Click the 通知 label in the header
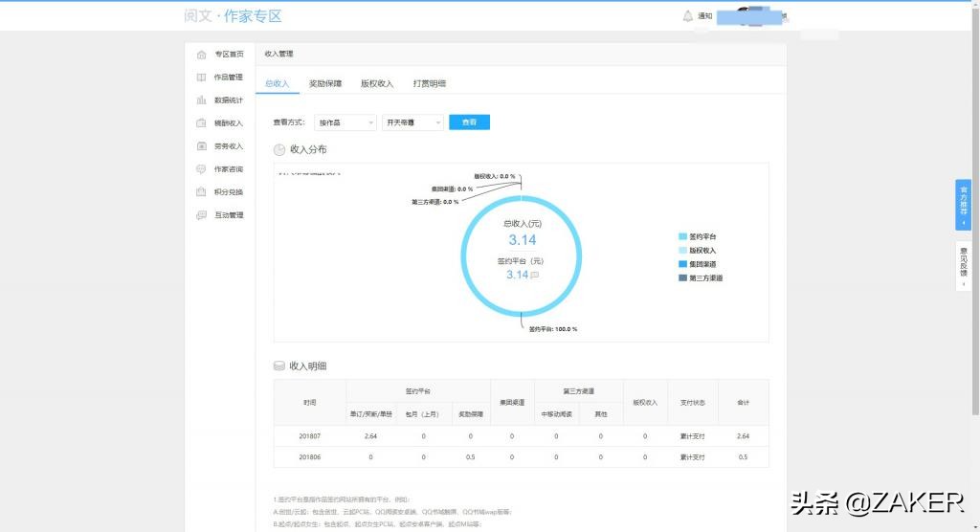Screen dimensions: 980x532 pos(705,16)
